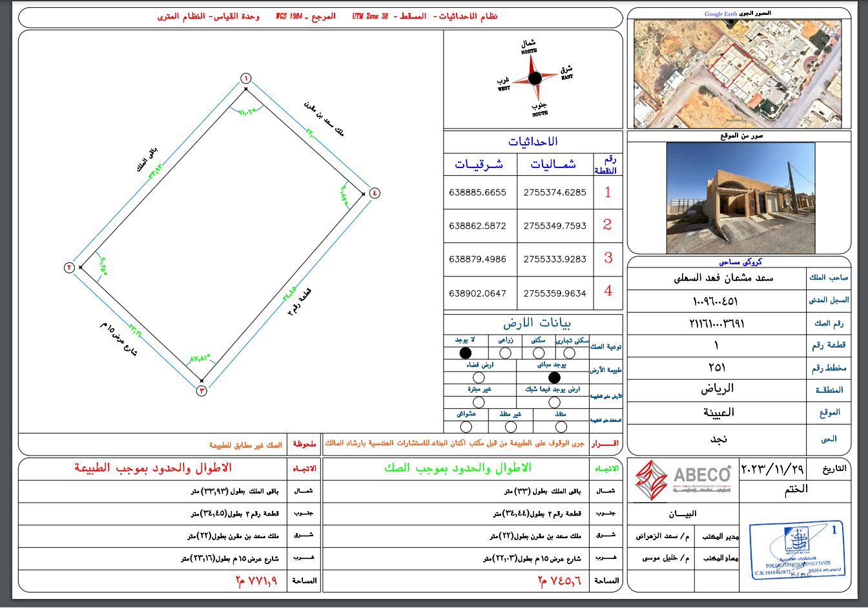Viewport: 868px width, 608px height.
Task: Click easting value 638879.4986
Action: tap(477, 259)
